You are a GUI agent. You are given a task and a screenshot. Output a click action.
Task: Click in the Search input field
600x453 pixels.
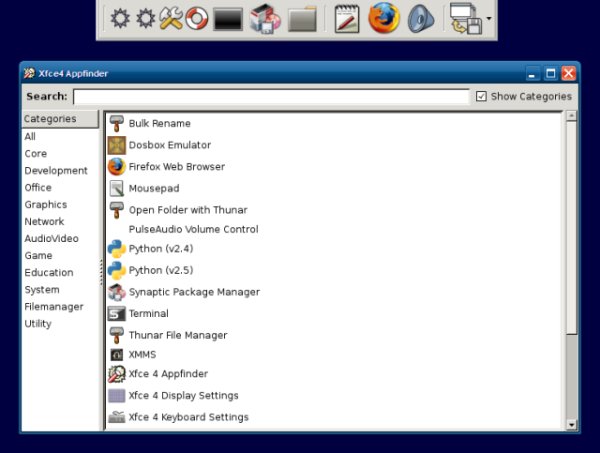coord(271,96)
